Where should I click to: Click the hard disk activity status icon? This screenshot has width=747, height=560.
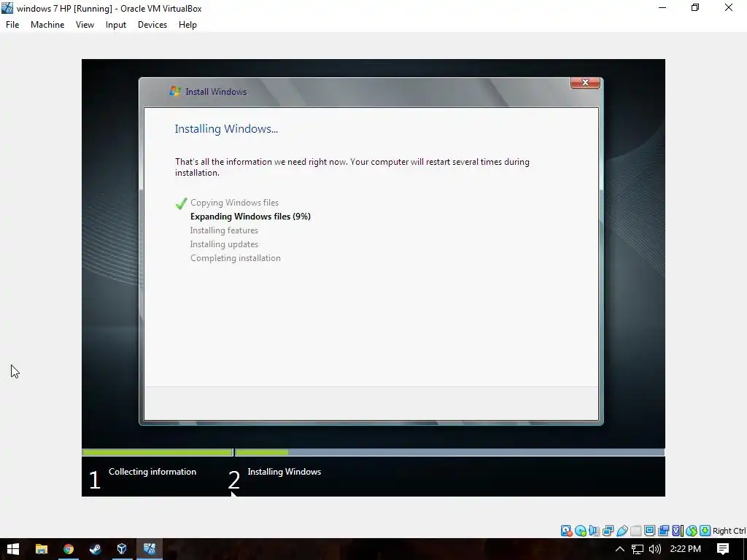pyautogui.click(x=566, y=531)
